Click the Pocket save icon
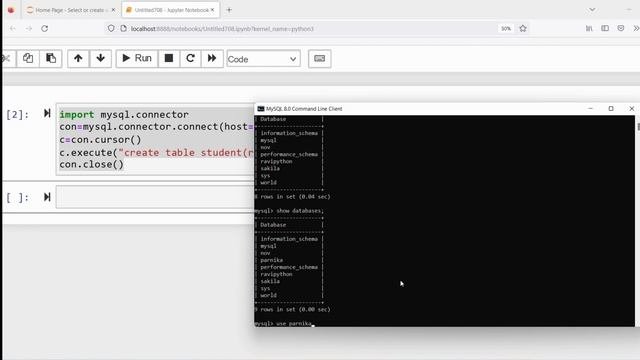 [x=621, y=29]
